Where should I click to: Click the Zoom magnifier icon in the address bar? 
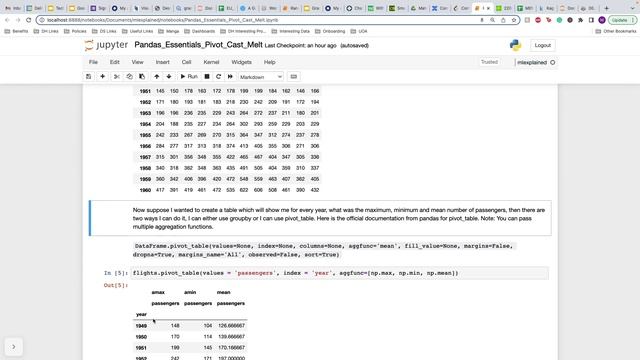[x=493, y=20]
